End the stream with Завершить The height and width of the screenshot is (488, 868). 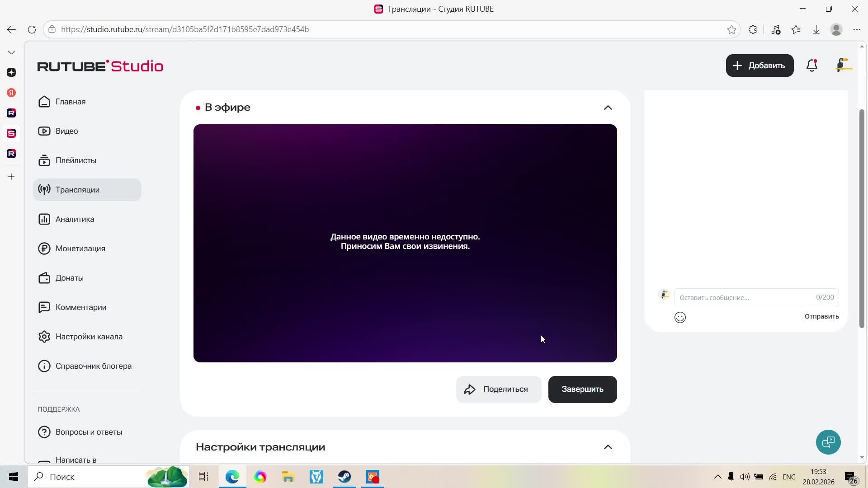pyautogui.click(x=582, y=389)
